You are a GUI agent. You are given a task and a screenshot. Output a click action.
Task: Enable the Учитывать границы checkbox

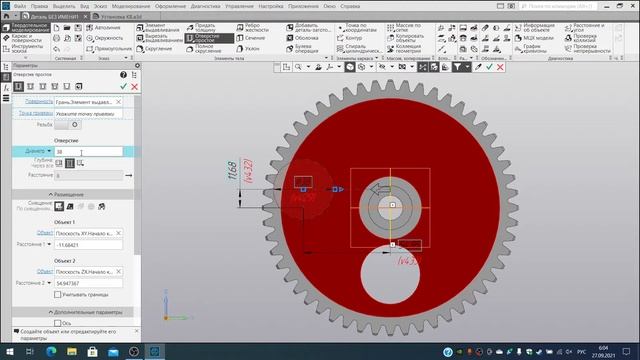click(x=58, y=294)
